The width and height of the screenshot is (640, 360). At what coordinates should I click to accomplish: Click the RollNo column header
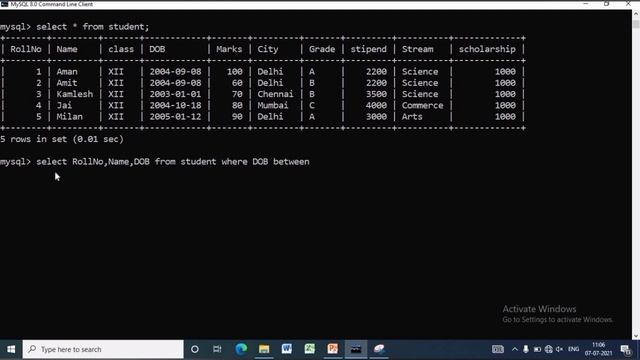26,49
